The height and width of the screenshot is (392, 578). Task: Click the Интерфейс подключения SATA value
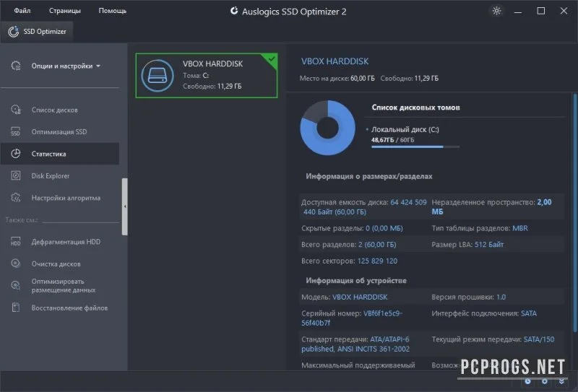(x=529, y=313)
